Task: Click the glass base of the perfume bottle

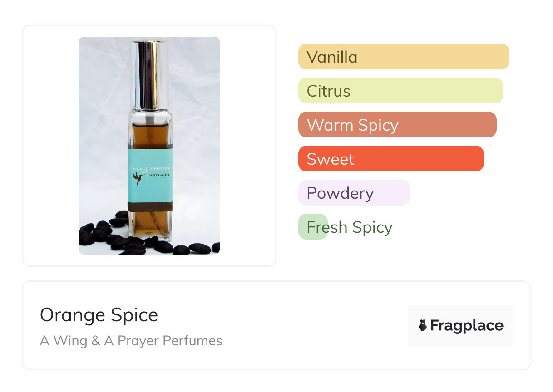Action: (x=150, y=231)
